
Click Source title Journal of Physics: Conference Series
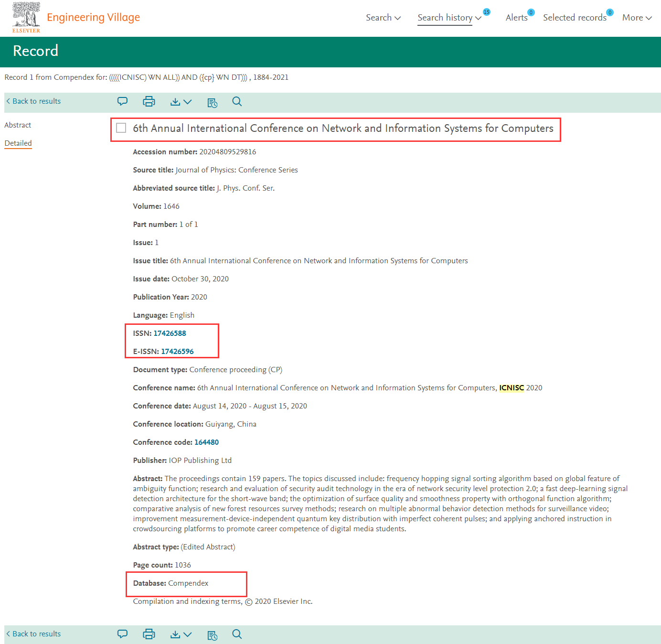[215, 170]
